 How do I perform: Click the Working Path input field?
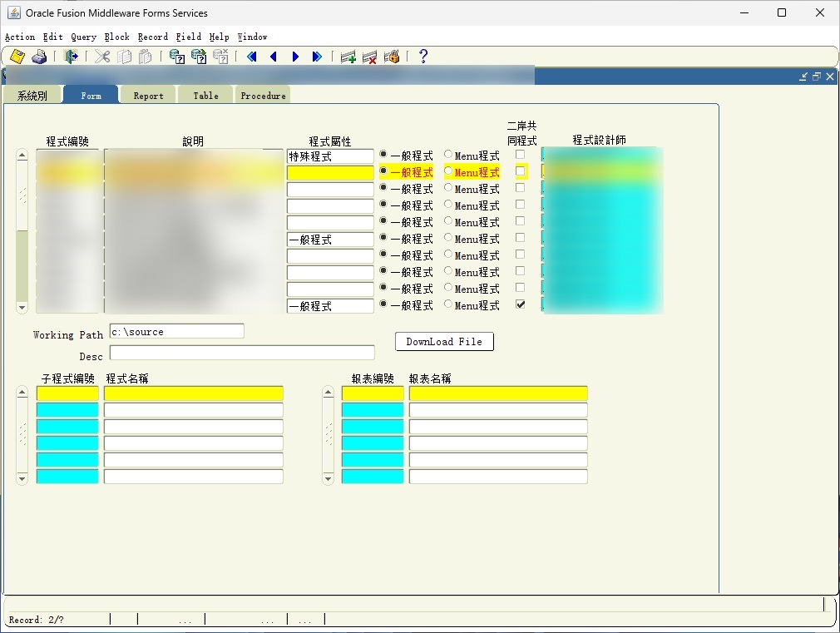pos(176,332)
